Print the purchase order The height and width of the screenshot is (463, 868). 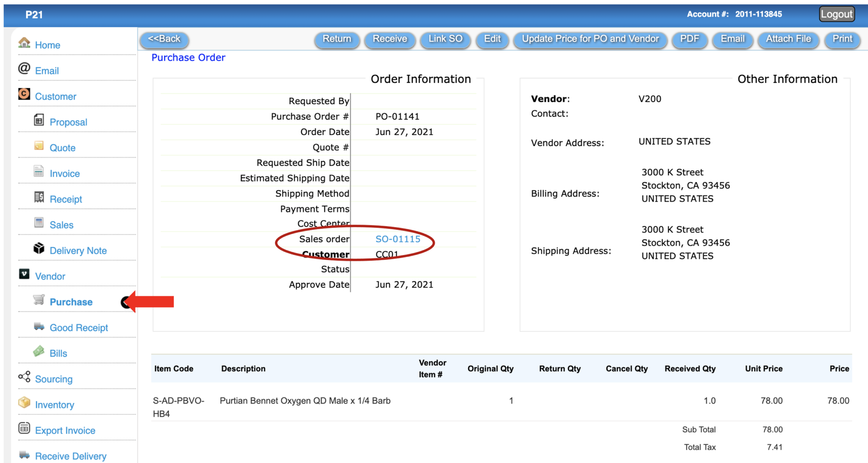842,39
